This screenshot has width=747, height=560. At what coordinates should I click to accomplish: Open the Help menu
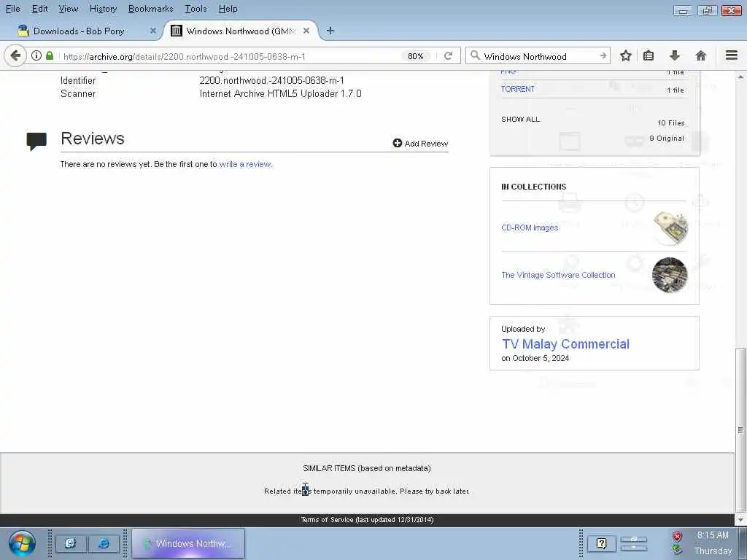[228, 9]
